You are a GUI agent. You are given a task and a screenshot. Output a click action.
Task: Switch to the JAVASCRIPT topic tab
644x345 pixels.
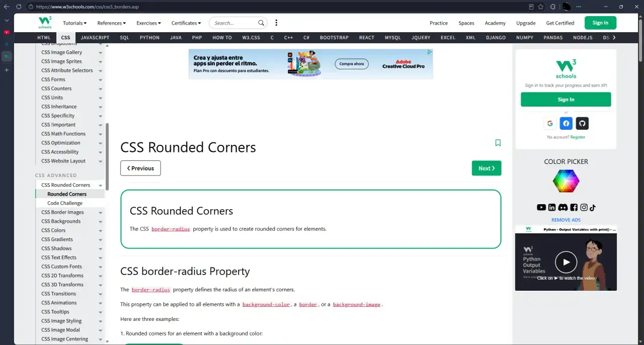pos(95,38)
